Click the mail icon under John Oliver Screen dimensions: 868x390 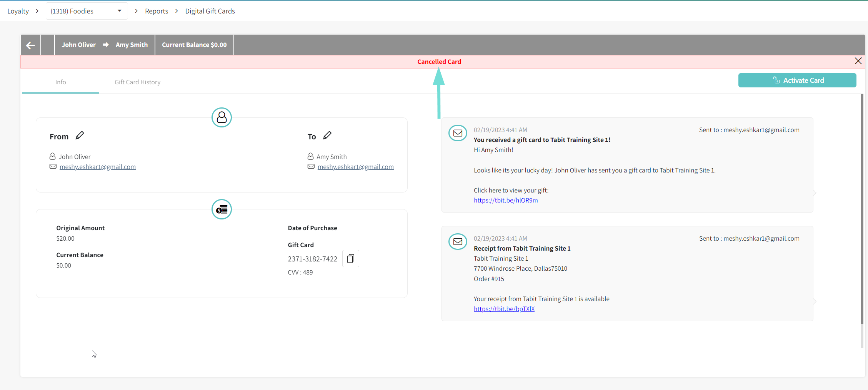tap(53, 166)
